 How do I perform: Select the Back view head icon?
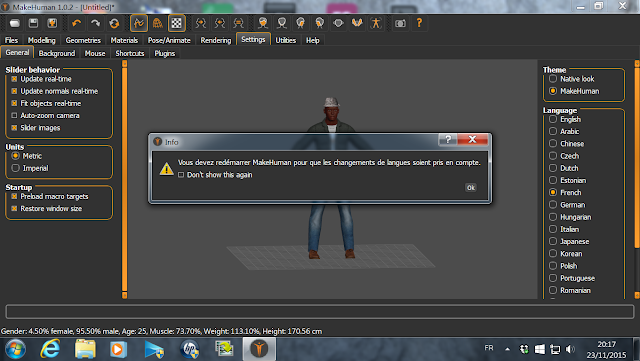[x=282, y=23]
